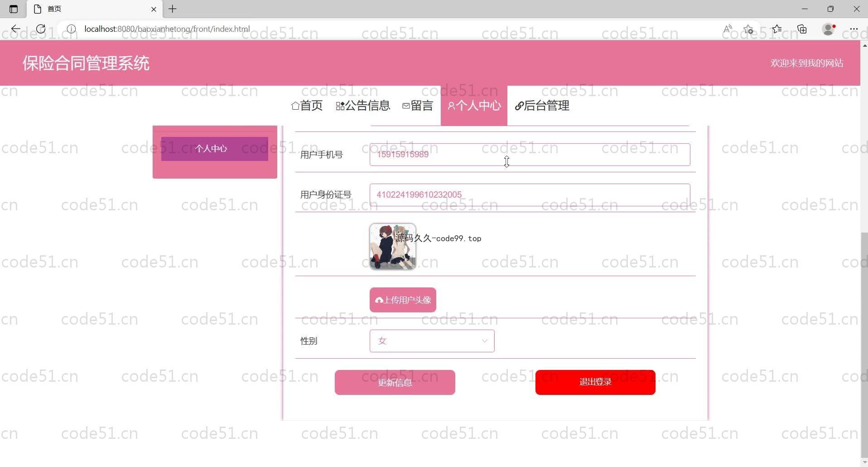Screen dimensions: 868x467
Task: Click the 用户手机号 input field
Action: (x=530, y=155)
